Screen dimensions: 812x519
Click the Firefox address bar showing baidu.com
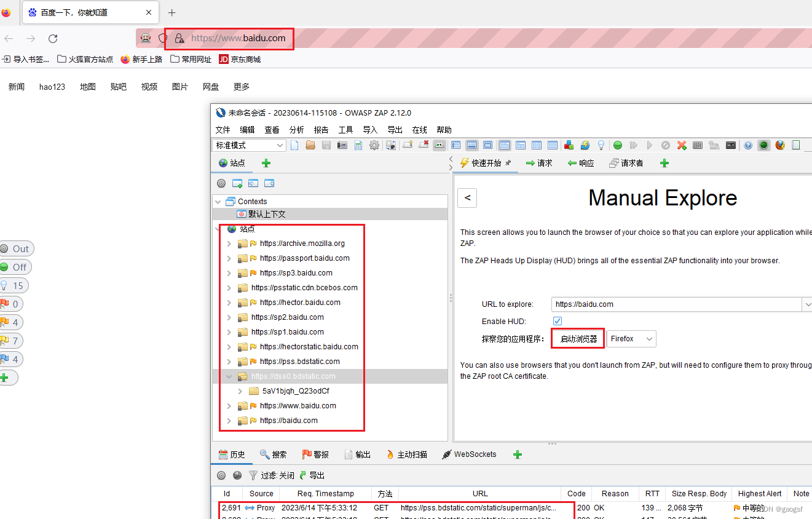238,38
